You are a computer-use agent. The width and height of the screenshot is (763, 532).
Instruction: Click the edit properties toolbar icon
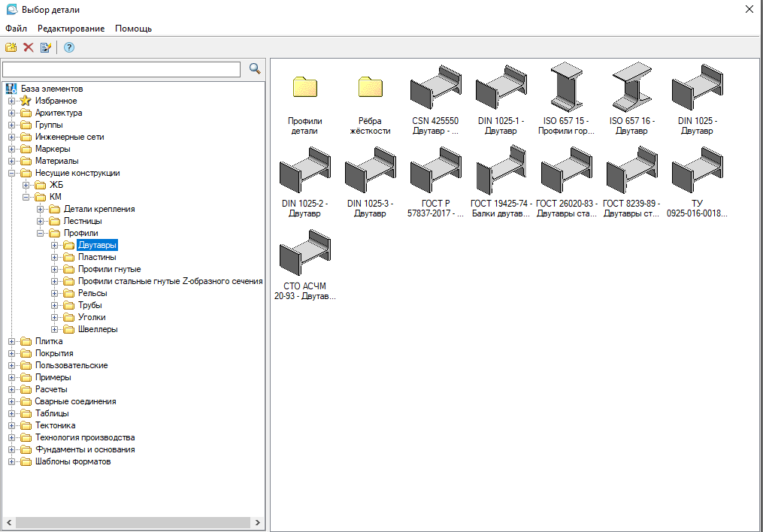click(x=45, y=48)
